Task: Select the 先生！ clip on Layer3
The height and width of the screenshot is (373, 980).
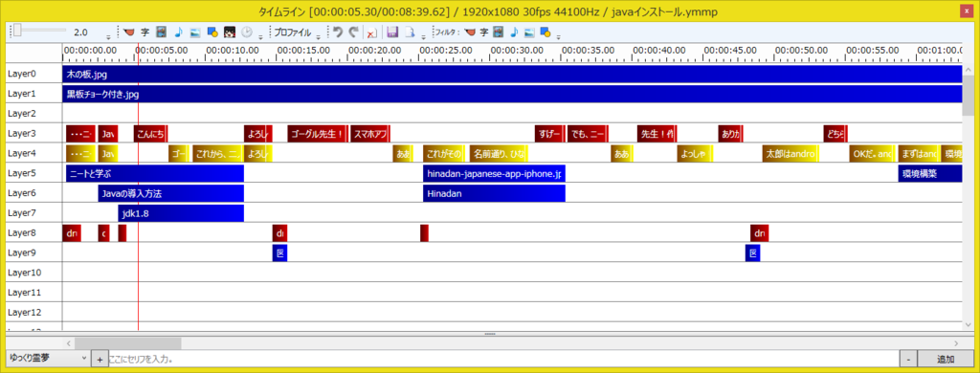Action: click(657, 134)
